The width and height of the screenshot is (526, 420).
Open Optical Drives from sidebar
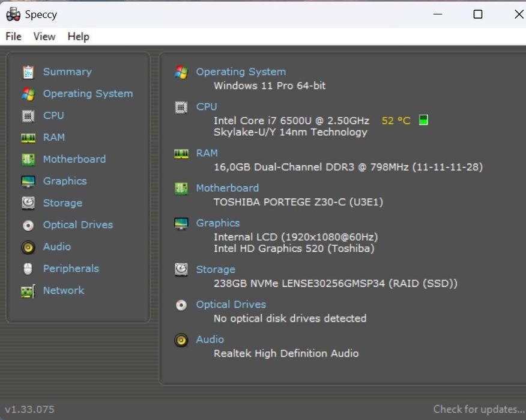[78, 225]
